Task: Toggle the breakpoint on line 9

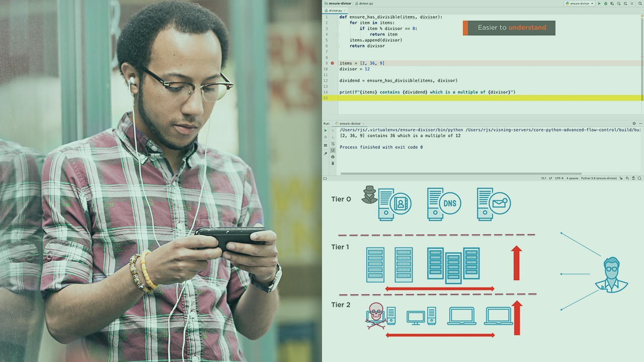Action: coord(332,63)
